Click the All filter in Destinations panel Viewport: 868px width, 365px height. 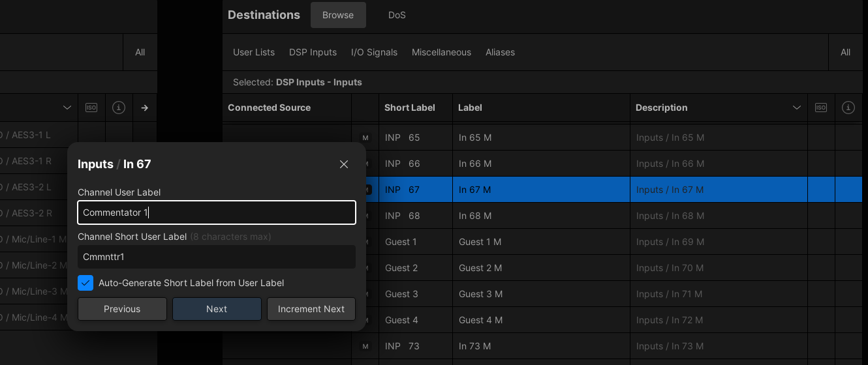(845, 52)
